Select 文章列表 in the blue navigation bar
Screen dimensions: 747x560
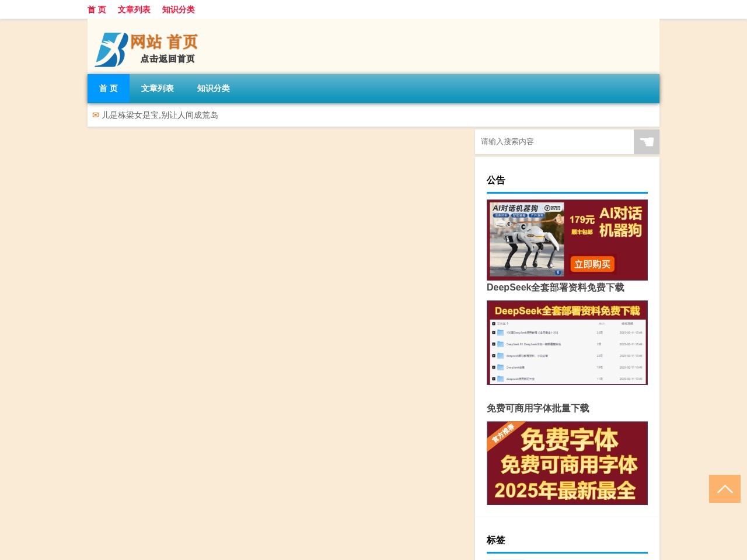pyautogui.click(x=158, y=89)
